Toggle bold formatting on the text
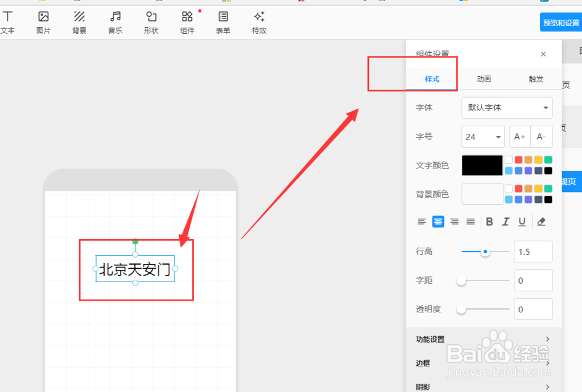The image size is (582, 392). tap(489, 222)
